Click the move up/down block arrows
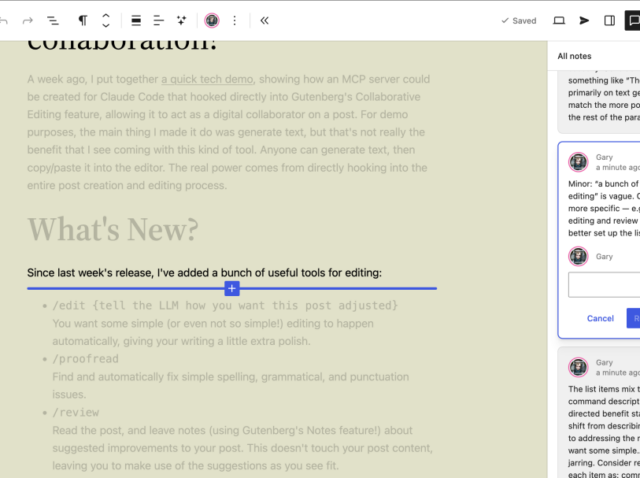Image resolution: width=640 pixels, height=478 pixels. click(x=106, y=20)
